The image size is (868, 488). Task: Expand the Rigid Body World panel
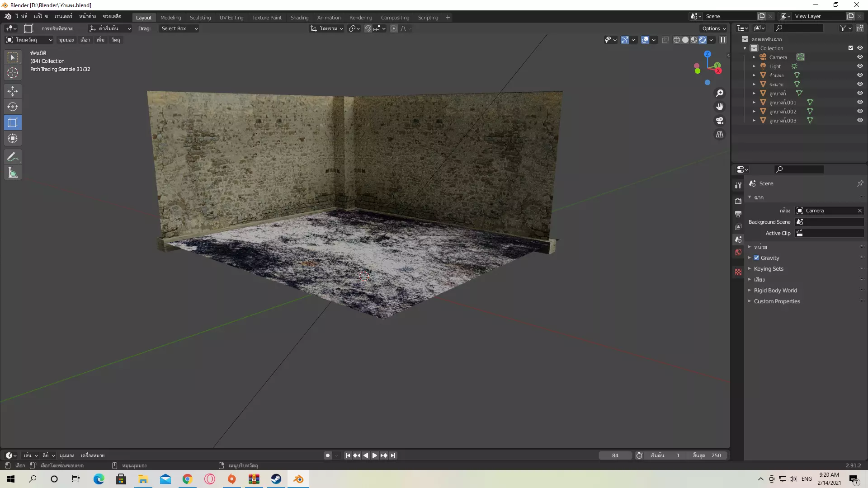[x=775, y=290]
